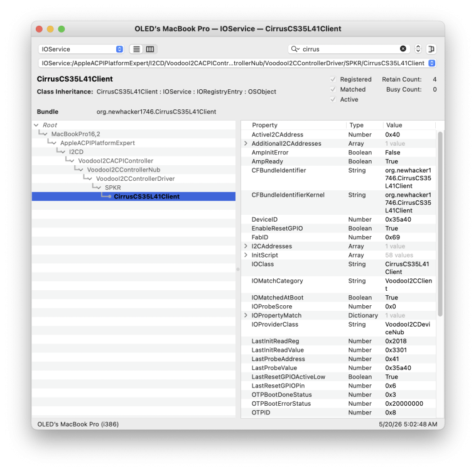Viewport: 476px width, 471px height.
Task: Select the ActiveI2CAddress property row
Action: pos(338,134)
